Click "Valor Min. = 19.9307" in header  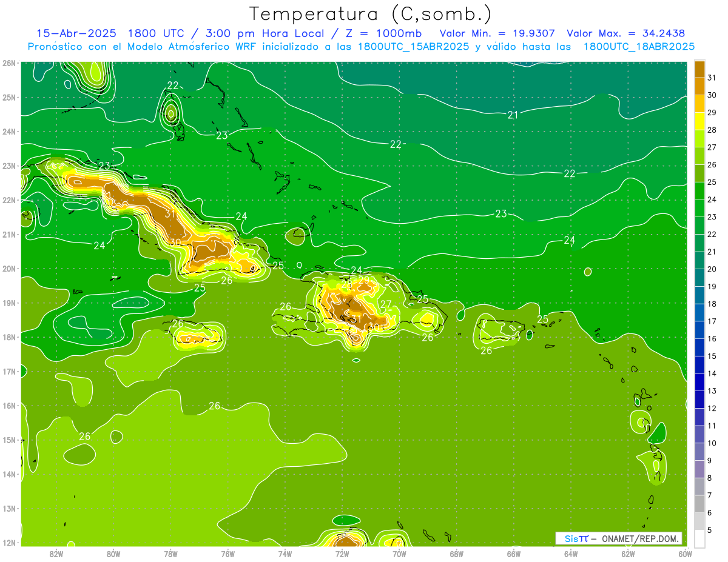(498, 33)
